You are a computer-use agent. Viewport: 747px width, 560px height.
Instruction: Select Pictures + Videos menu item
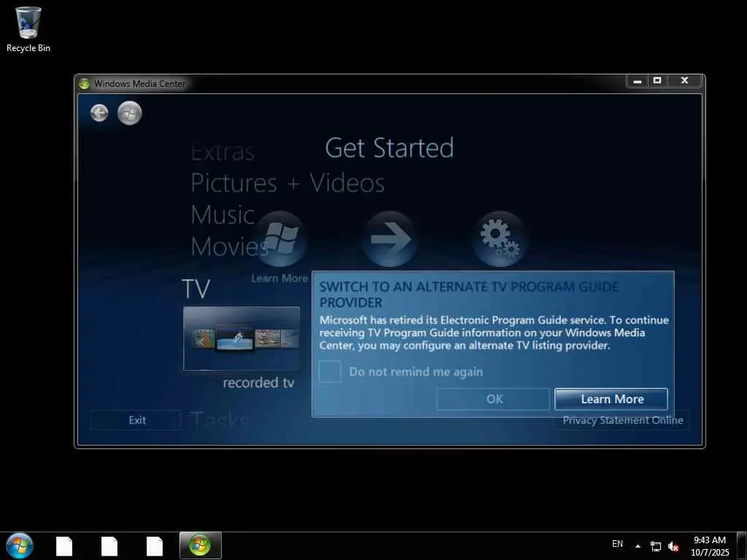[x=287, y=183]
